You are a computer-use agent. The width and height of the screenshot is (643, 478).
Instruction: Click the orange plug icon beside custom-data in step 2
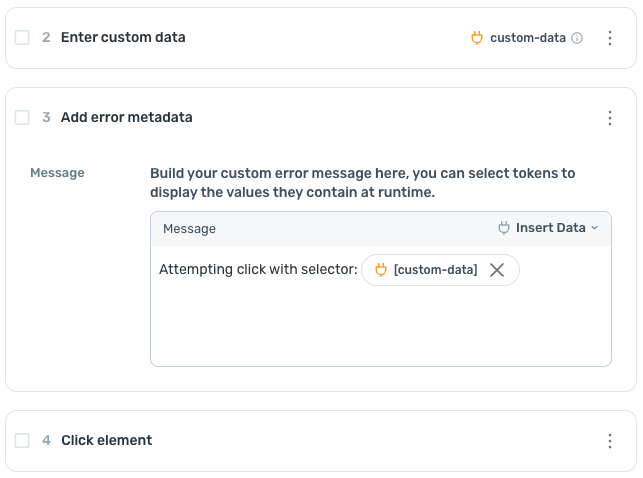click(477, 38)
